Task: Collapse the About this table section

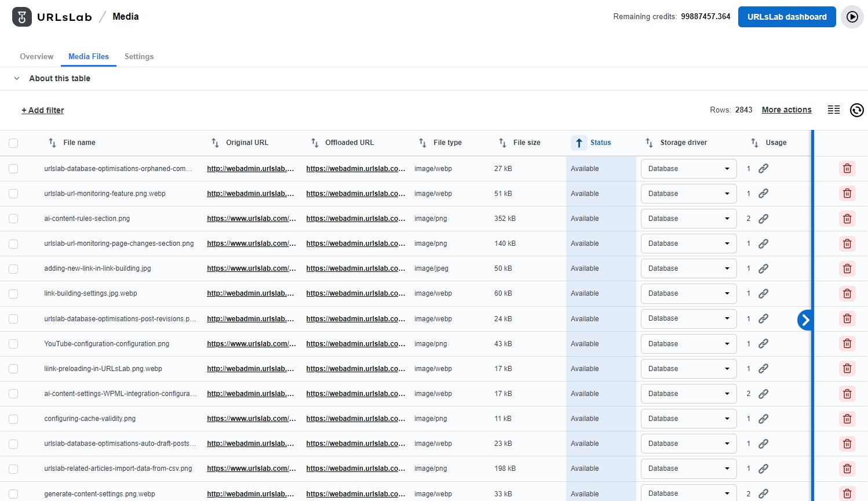Action: tap(16, 78)
